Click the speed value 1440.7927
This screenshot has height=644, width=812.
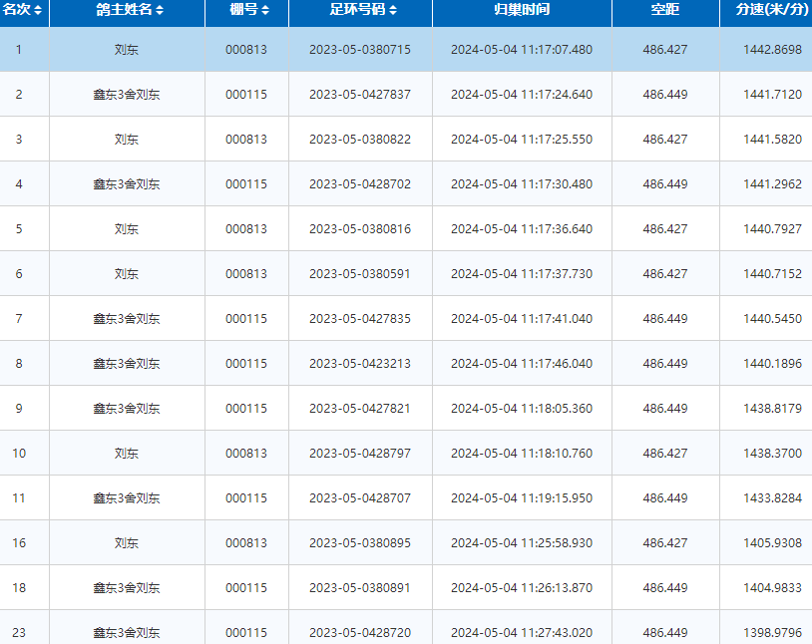pos(772,229)
